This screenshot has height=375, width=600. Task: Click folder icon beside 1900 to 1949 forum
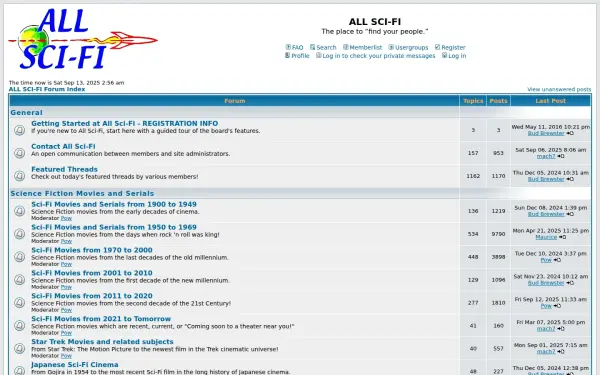[20, 211]
